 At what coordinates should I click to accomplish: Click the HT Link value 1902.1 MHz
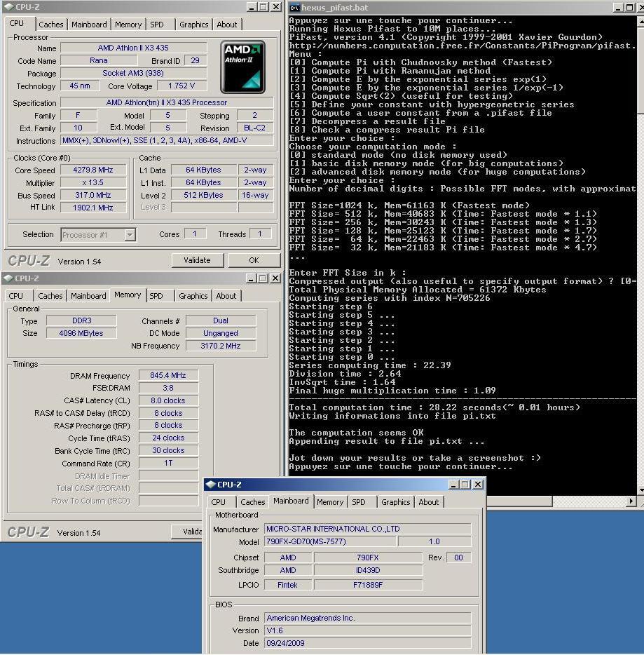93,208
